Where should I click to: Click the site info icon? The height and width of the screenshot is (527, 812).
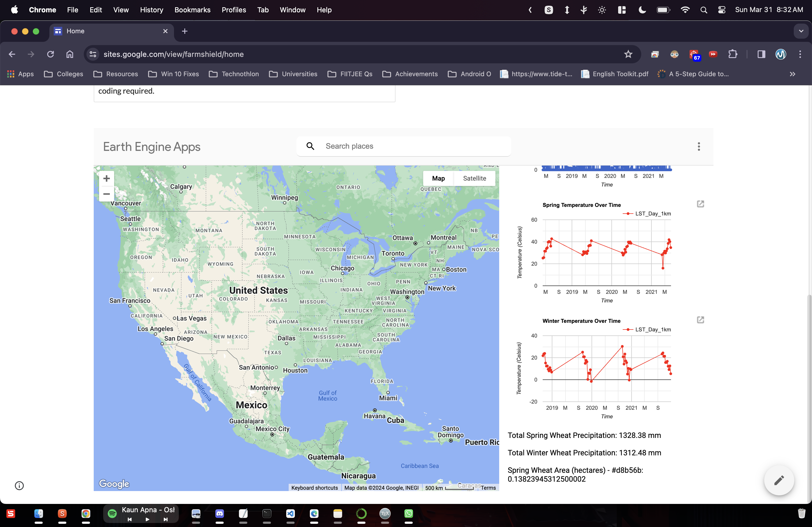[x=19, y=485]
